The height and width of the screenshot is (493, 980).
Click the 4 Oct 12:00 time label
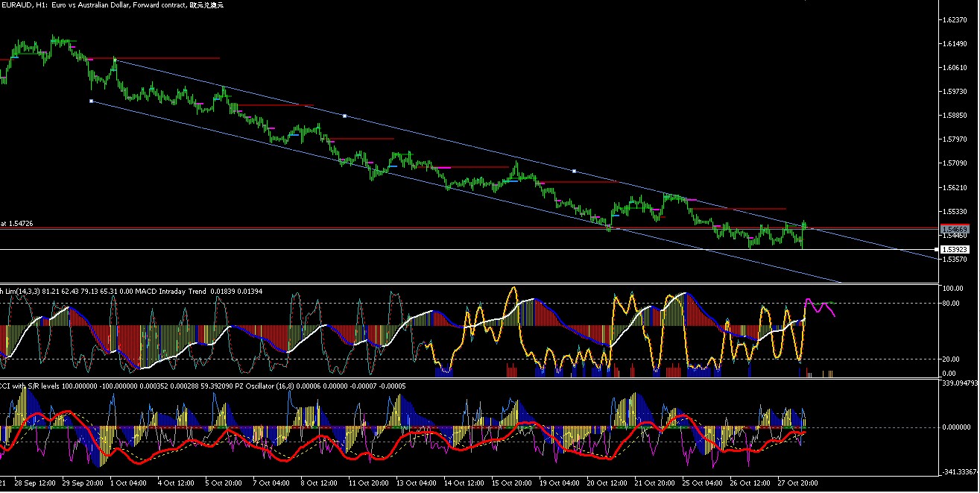point(176,484)
